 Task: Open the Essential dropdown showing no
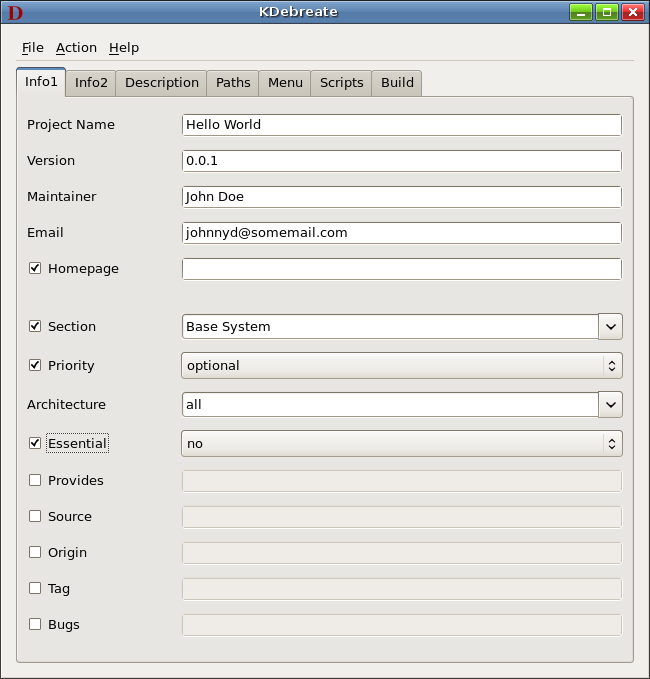click(x=402, y=443)
